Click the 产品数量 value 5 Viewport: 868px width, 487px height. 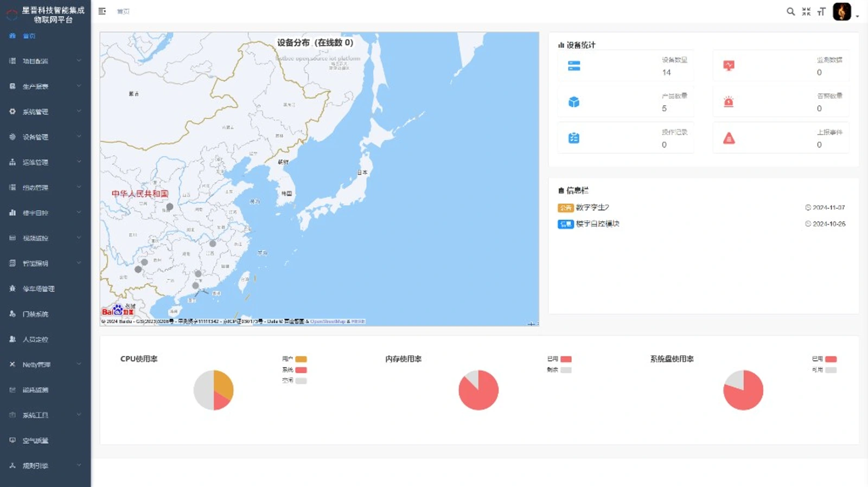click(664, 108)
